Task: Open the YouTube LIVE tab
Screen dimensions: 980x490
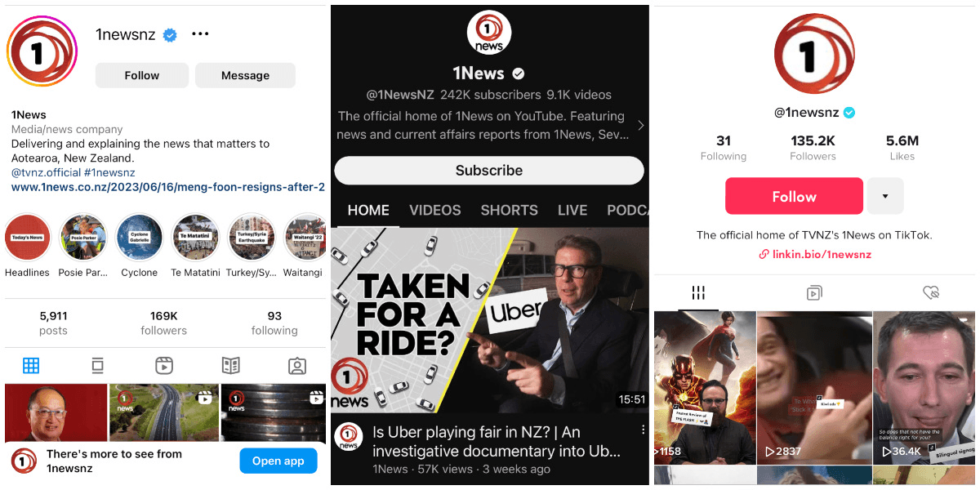Action: pos(572,210)
